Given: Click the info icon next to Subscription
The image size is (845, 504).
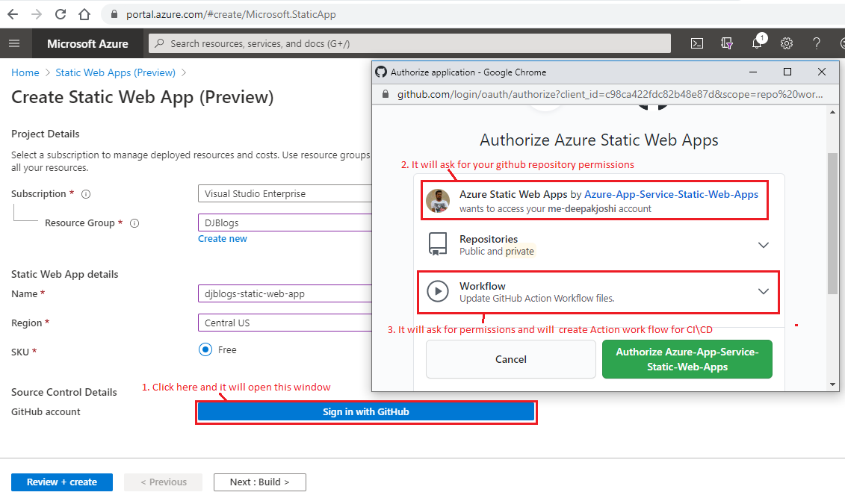Looking at the screenshot, I should coord(86,194).
